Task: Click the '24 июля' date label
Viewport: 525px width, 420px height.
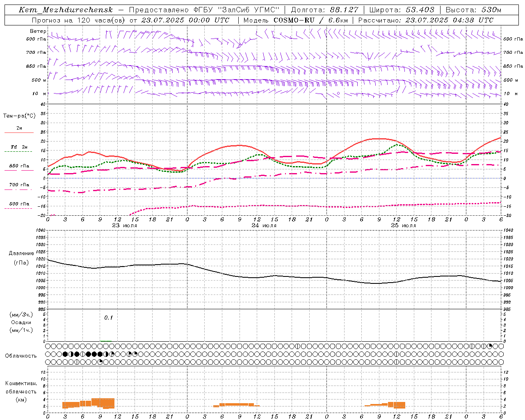Action: point(264,225)
